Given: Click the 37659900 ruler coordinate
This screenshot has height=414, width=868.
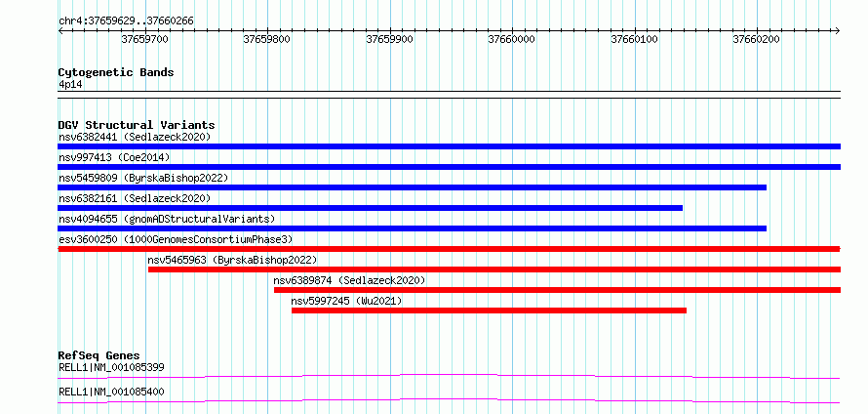Looking at the screenshot, I should [390, 39].
